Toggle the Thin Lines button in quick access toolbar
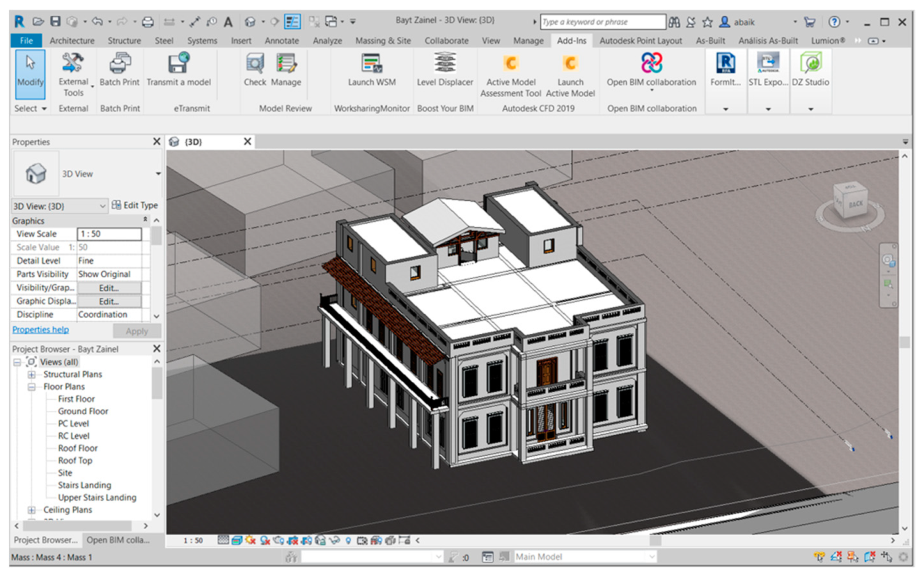Image resolution: width=924 pixels, height=577 pixels. [x=293, y=22]
